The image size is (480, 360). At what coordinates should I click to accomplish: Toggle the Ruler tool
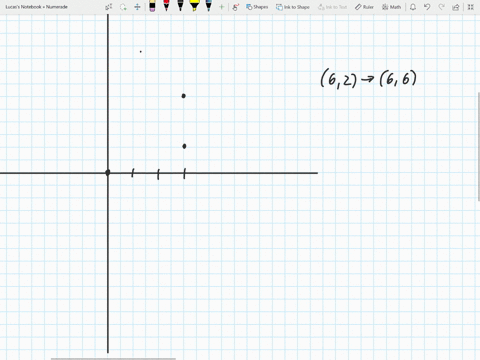(x=364, y=7)
